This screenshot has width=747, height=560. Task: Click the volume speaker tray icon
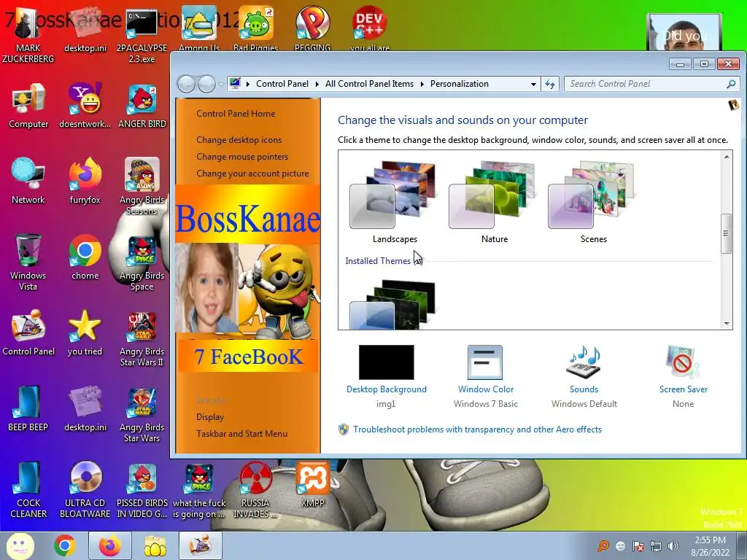pyautogui.click(x=673, y=546)
